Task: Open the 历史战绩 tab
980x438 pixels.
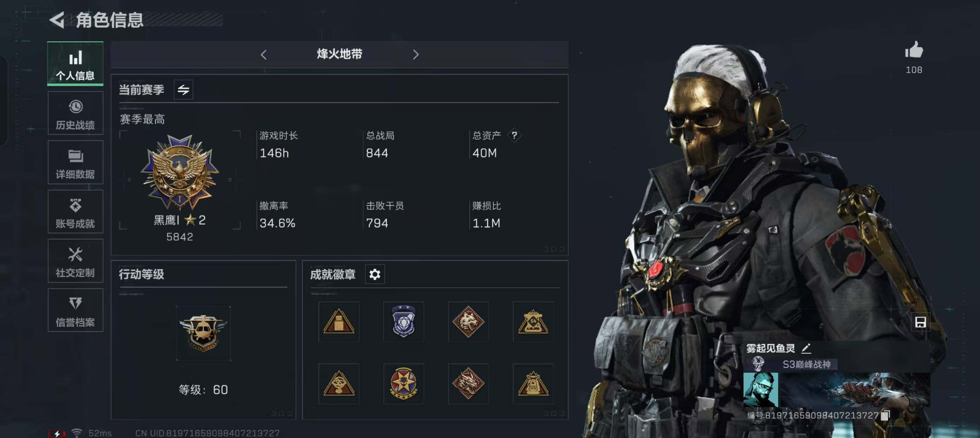Action: (x=75, y=113)
